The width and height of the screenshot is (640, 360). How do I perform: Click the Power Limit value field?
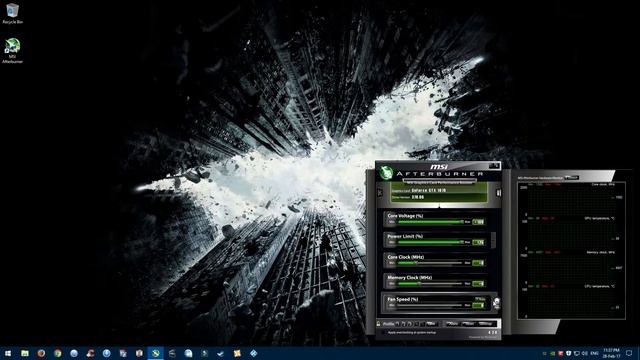coord(478,242)
